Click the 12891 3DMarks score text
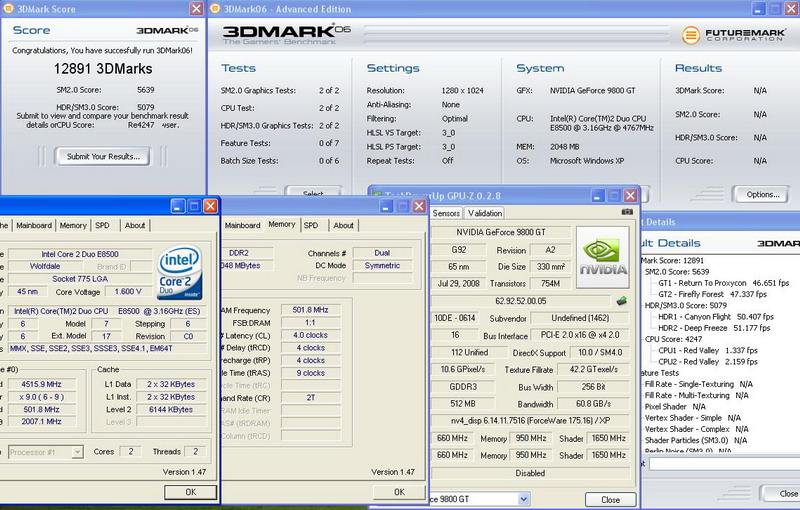Image resolution: width=800 pixels, height=510 pixels. pyautogui.click(x=103, y=69)
